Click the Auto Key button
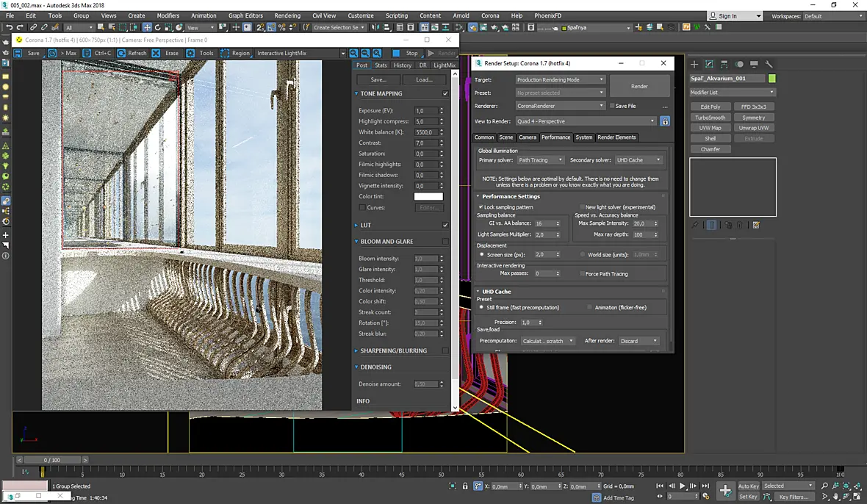Screen dimensions: 867x504 [748, 486]
